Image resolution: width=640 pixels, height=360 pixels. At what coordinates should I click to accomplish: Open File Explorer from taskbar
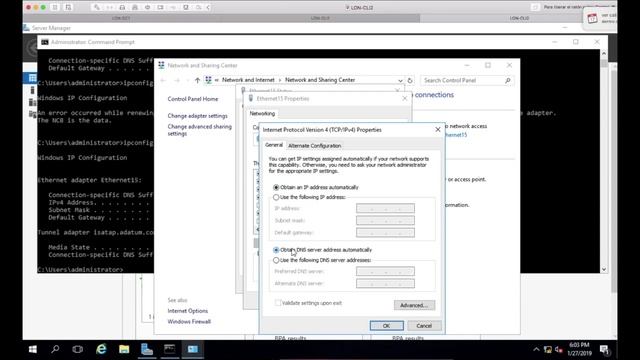coord(124,349)
